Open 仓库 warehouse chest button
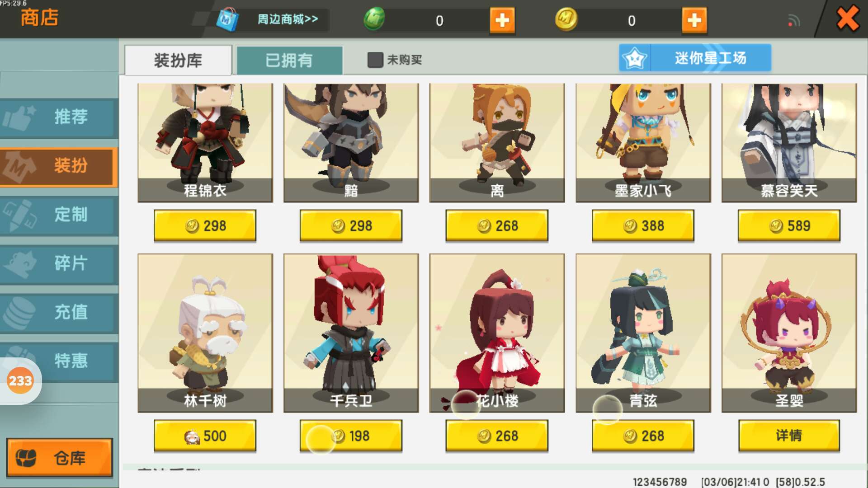 click(x=59, y=457)
